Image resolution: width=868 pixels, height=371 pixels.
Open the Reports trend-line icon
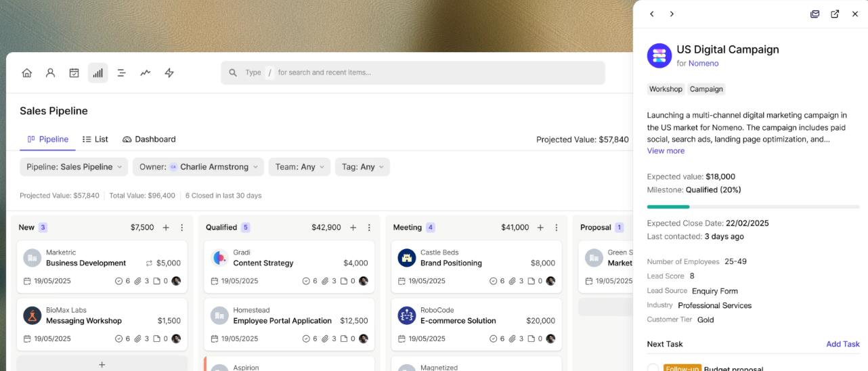pyautogui.click(x=146, y=73)
